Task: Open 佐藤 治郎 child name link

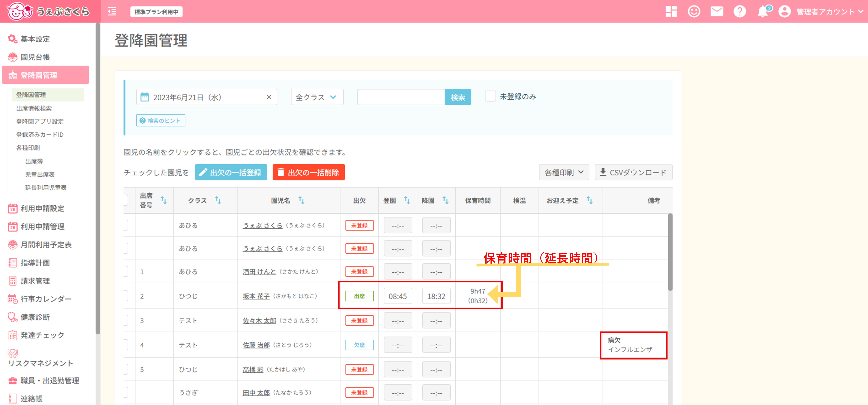Action: [256, 345]
